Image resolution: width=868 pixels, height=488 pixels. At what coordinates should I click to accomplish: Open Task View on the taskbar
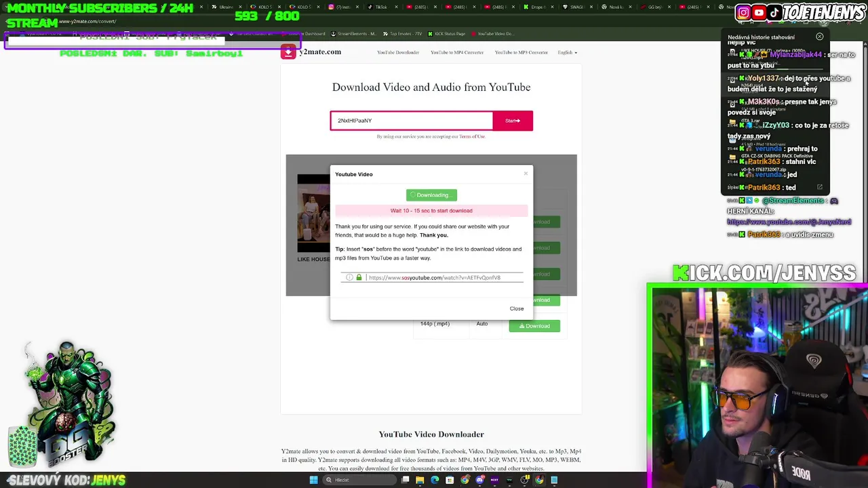406,480
